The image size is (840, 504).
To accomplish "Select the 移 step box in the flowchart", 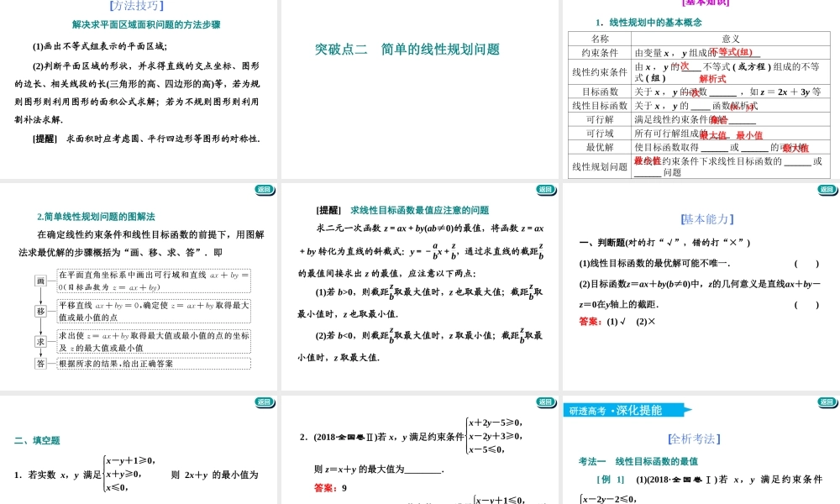I will pyautogui.click(x=39, y=309).
